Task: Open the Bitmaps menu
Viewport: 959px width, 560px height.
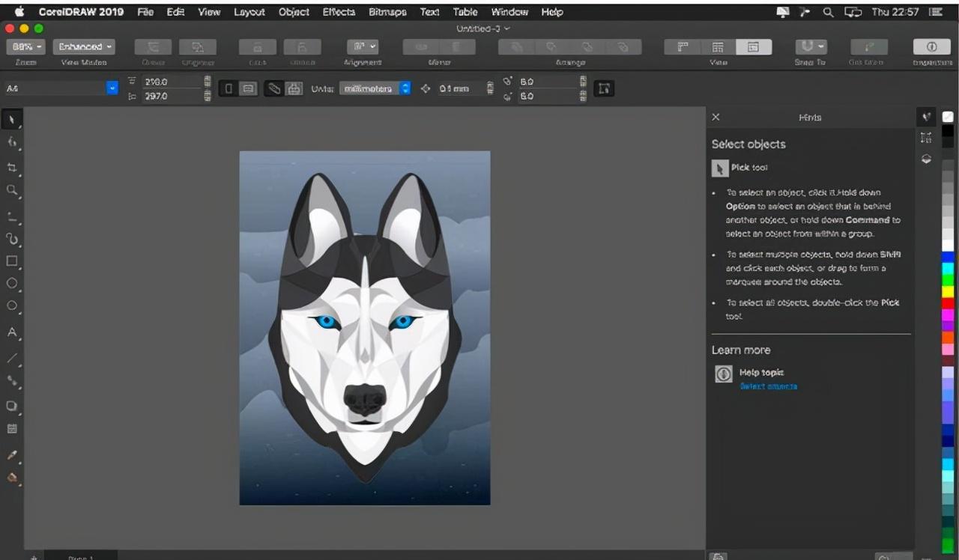Action: (x=387, y=12)
